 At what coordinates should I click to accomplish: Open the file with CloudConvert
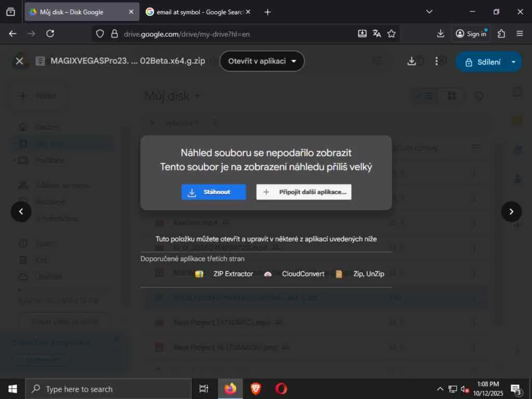point(294,274)
